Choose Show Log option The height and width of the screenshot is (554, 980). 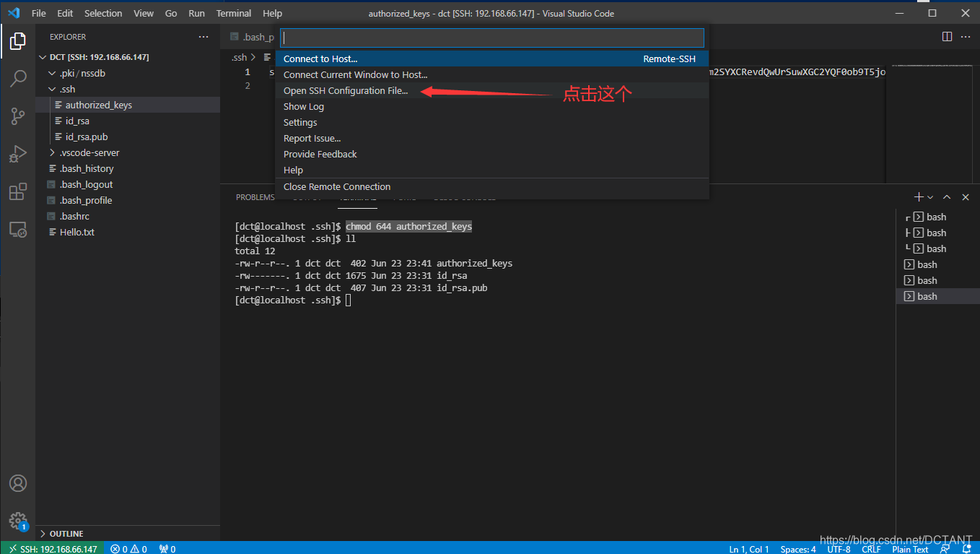point(492,106)
